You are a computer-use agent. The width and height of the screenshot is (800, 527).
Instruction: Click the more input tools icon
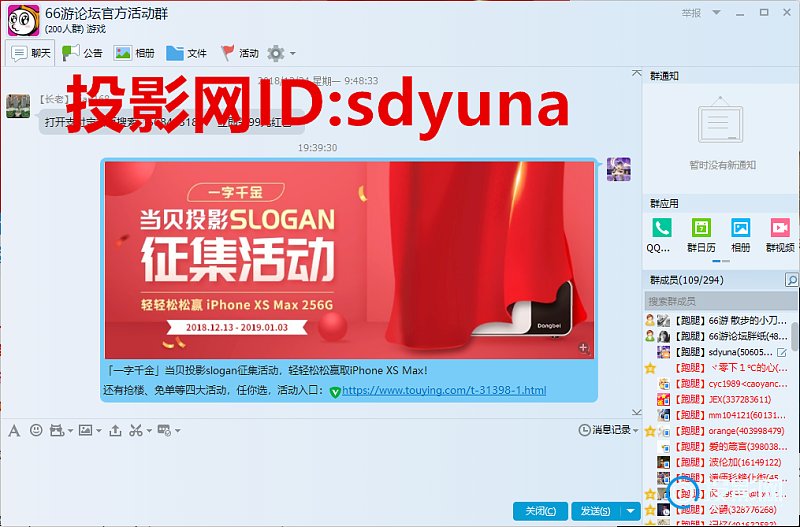tap(164, 431)
